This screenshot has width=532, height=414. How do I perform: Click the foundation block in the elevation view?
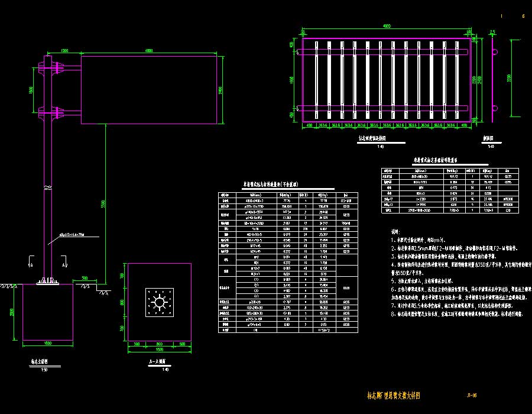pos(47,313)
